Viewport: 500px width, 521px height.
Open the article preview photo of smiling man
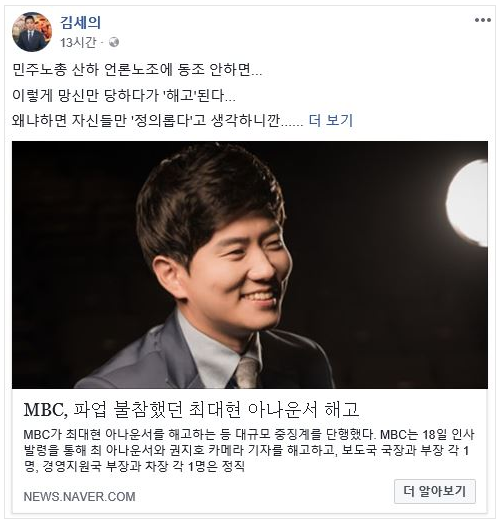[250, 265]
